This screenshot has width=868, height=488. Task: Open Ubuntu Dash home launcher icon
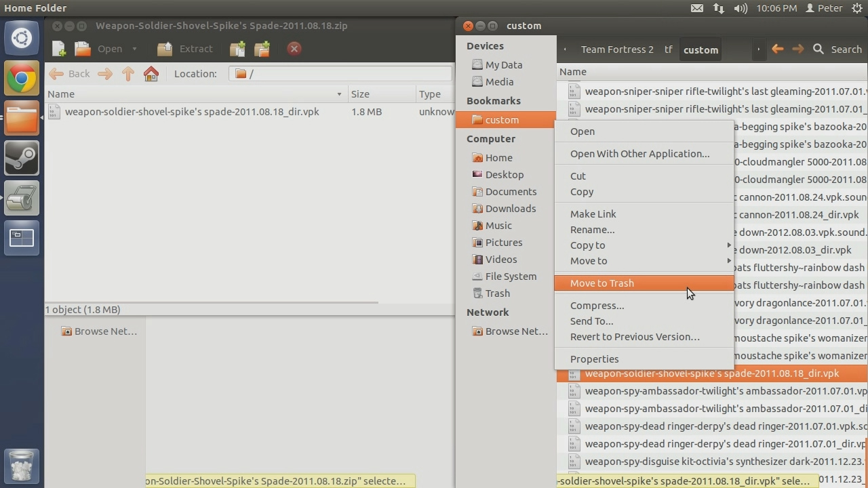(x=22, y=38)
